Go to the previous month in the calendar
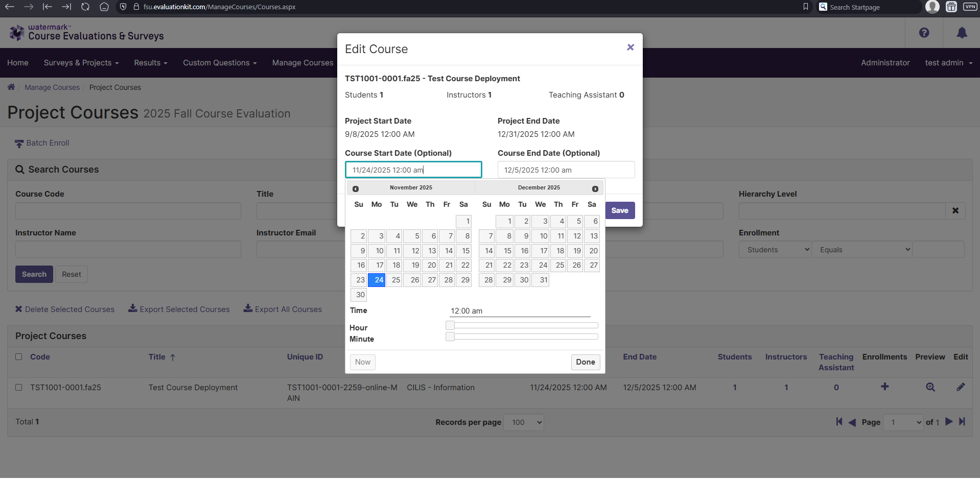 pos(356,188)
